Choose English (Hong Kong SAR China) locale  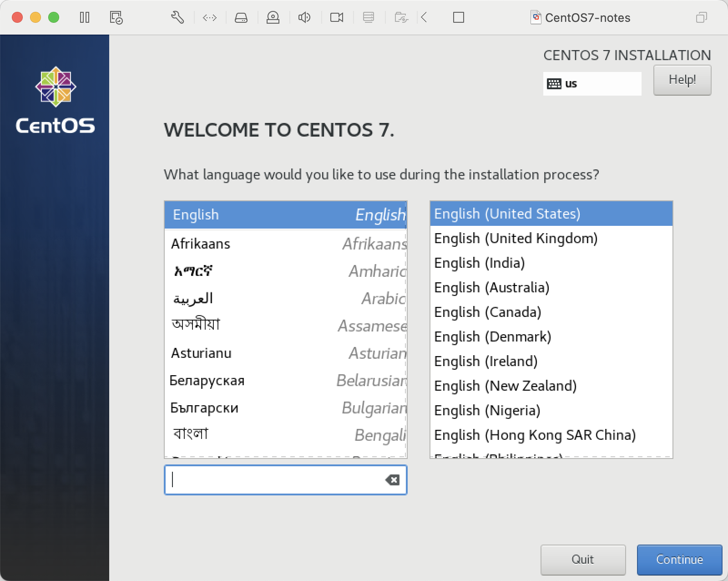(551, 435)
